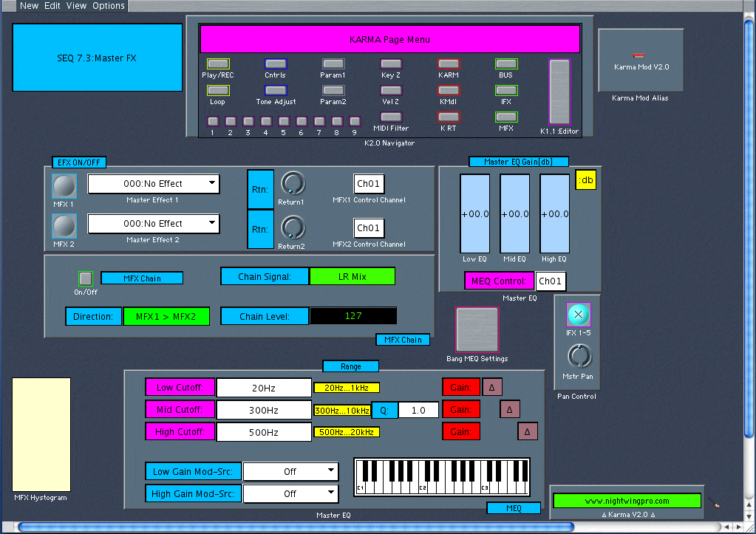Viewport: 756px width, 534px height.
Task: Open the IFX page button
Action: click(x=506, y=91)
